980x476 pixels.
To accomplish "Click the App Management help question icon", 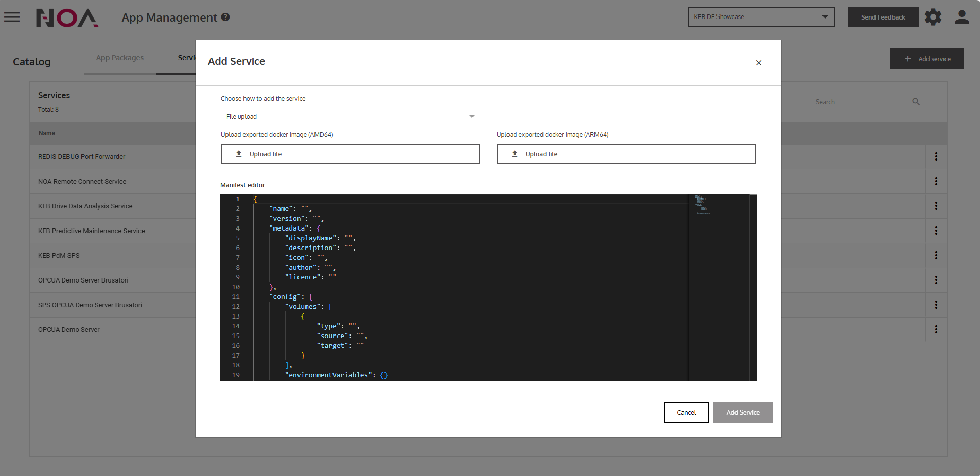I will (x=225, y=17).
